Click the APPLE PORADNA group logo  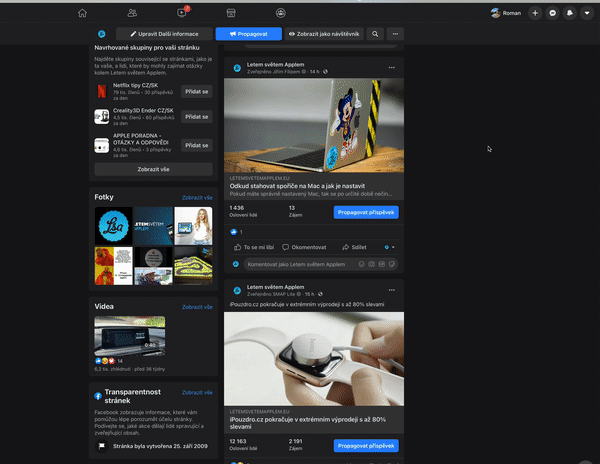point(102,145)
